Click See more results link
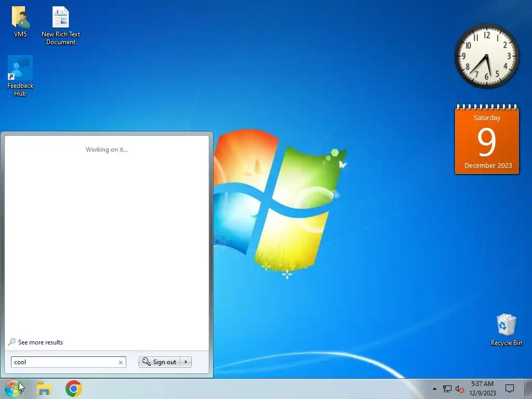Screen dimensions: 532x399 pyautogui.click(x=41, y=342)
